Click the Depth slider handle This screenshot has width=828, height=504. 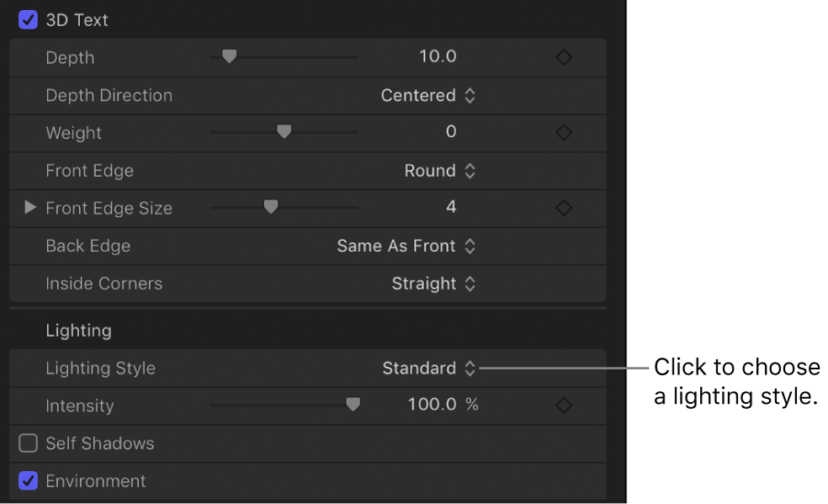229,57
